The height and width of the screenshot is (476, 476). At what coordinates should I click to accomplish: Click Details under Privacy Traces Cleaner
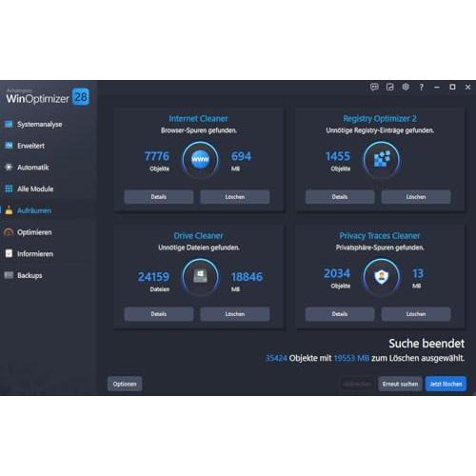[x=340, y=314]
